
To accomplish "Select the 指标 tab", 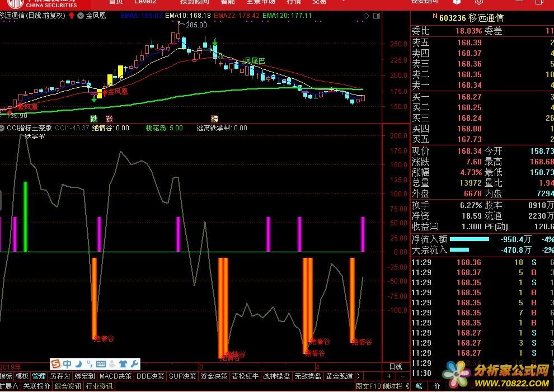I will pyautogui.click(x=6, y=376).
